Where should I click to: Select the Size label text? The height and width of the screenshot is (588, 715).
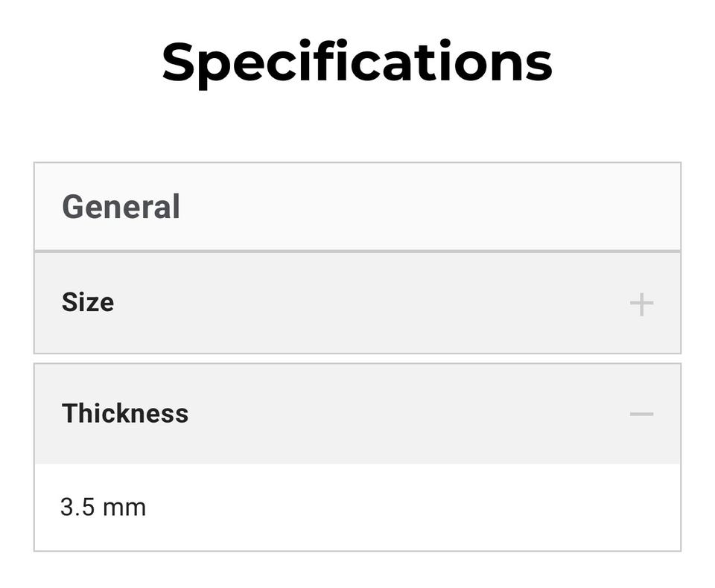click(88, 302)
